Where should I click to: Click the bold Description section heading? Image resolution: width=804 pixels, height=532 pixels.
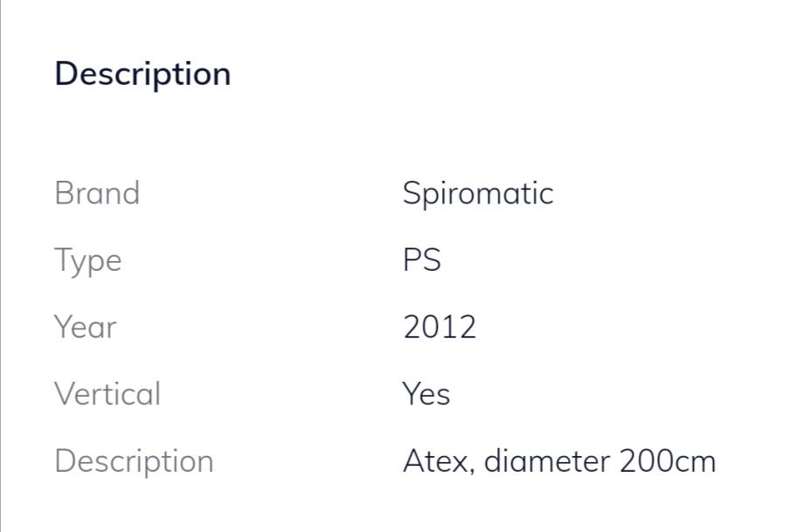[142, 74]
